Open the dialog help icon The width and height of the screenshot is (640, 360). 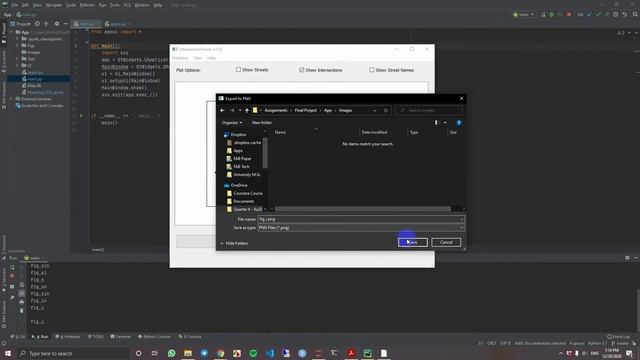click(458, 122)
